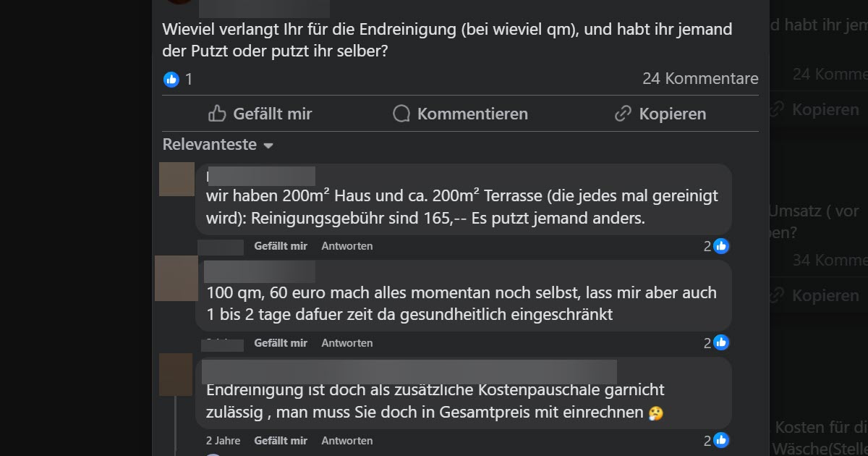This screenshot has height=456, width=868.
Task: Like the 200m² Haus comment via Gefällt mir
Action: click(x=281, y=246)
